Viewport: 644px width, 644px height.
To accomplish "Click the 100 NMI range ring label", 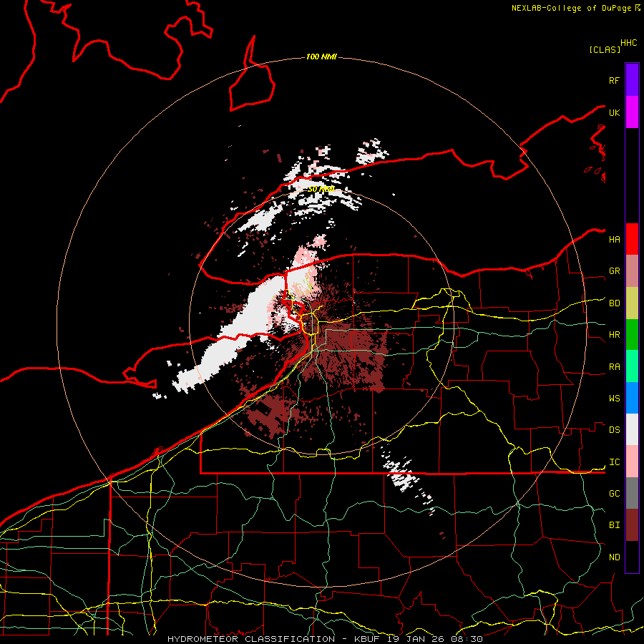I will [x=321, y=57].
